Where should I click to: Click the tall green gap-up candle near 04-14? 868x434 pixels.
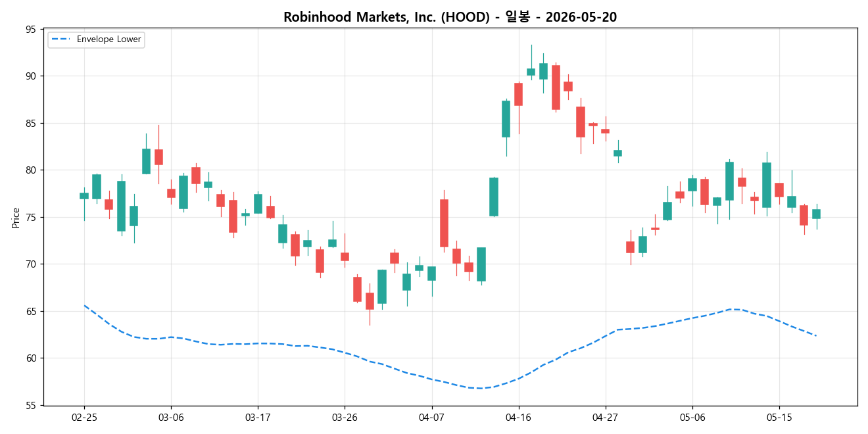tap(494, 197)
